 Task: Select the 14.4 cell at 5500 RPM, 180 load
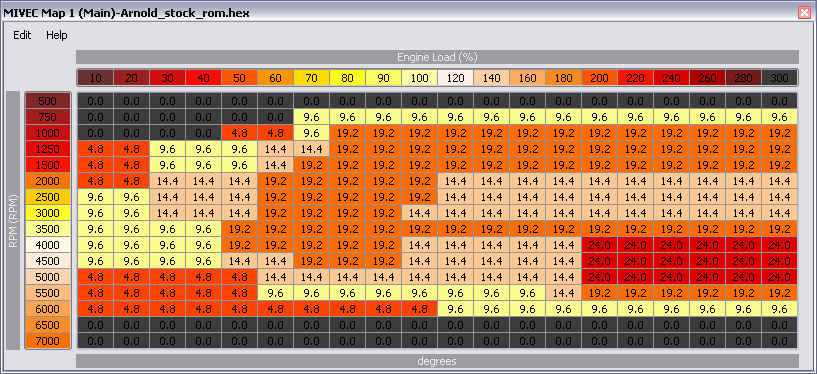tap(563, 293)
